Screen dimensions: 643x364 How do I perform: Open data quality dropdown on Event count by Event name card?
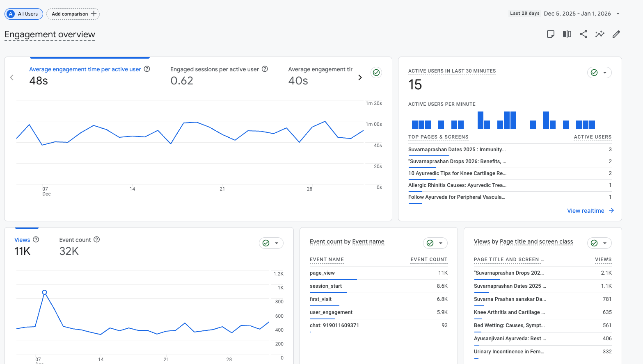(x=435, y=243)
